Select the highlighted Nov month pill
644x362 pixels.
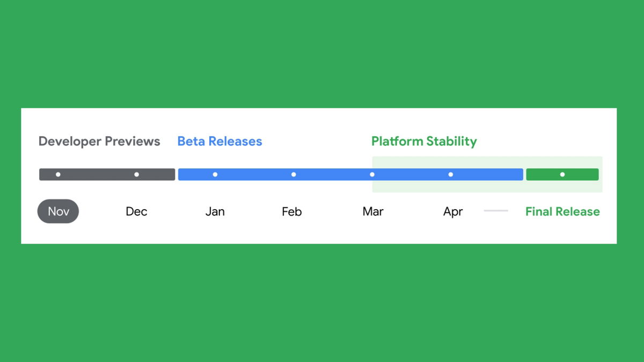point(58,211)
